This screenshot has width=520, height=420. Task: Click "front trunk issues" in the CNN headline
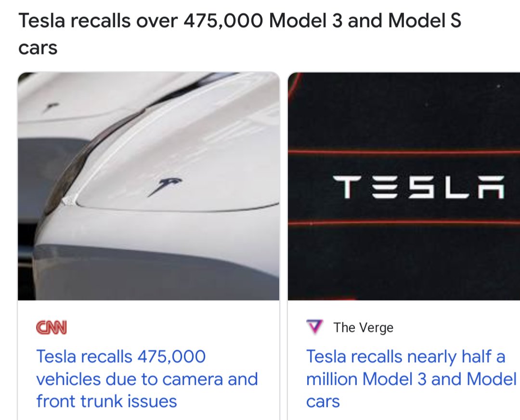pos(106,401)
